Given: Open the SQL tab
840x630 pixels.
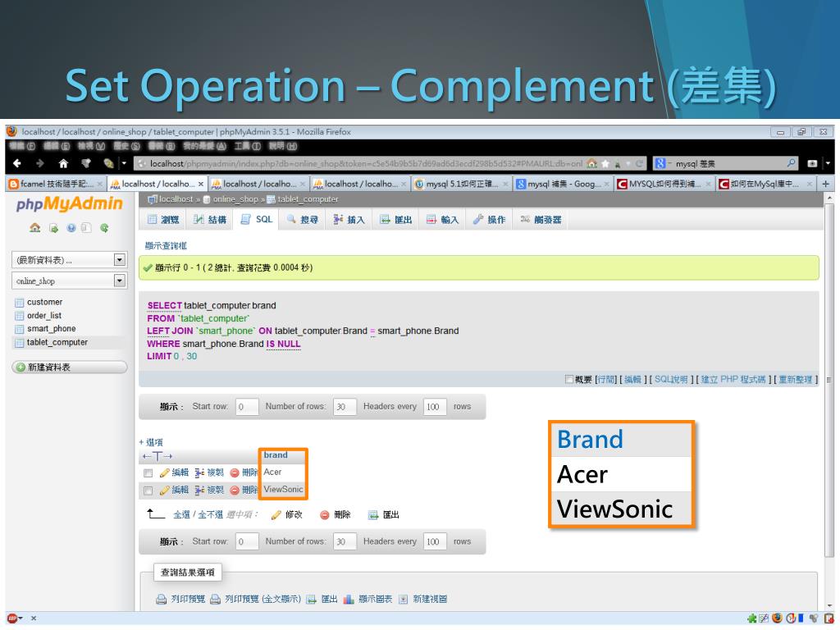Looking at the screenshot, I should pyautogui.click(x=256, y=220).
